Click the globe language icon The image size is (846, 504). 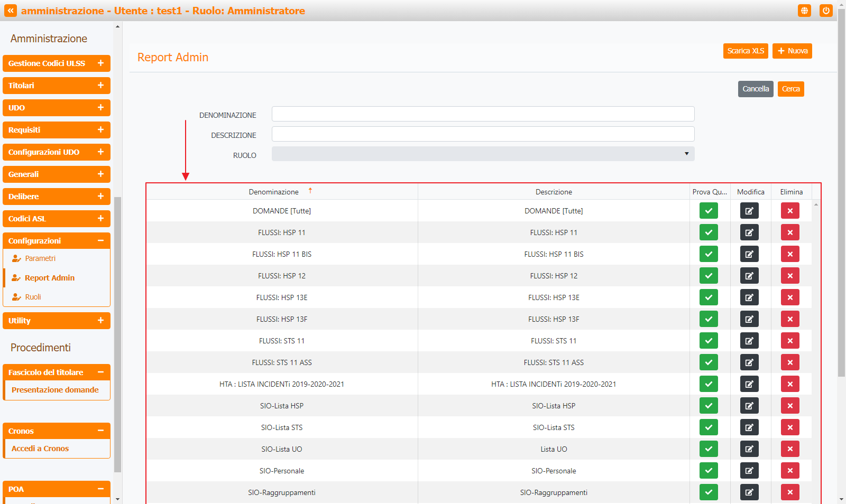tap(804, 11)
